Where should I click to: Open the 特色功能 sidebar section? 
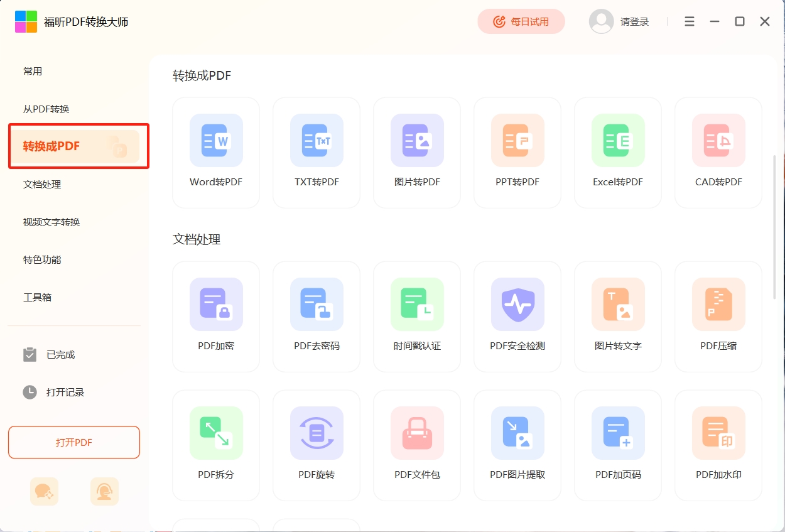point(42,260)
